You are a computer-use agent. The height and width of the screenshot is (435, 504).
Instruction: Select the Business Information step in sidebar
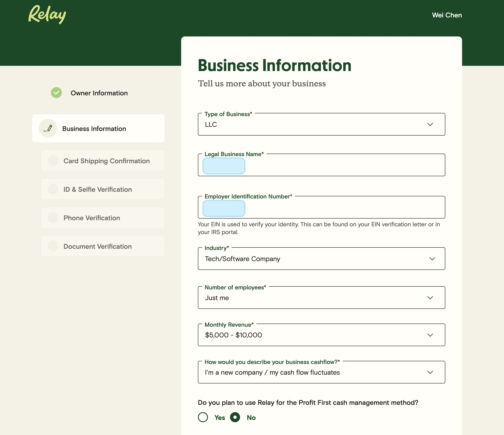click(98, 128)
